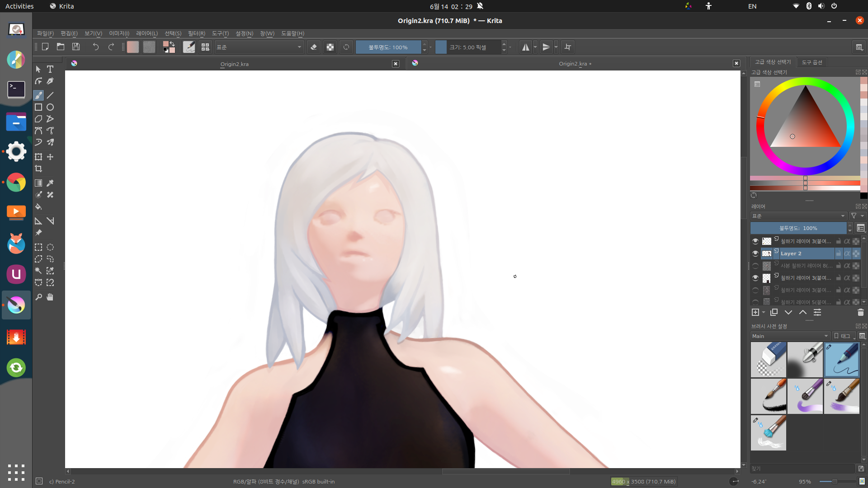Open an existing file with folder icon
The height and width of the screenshot is (488, 868).
point(61,47)
